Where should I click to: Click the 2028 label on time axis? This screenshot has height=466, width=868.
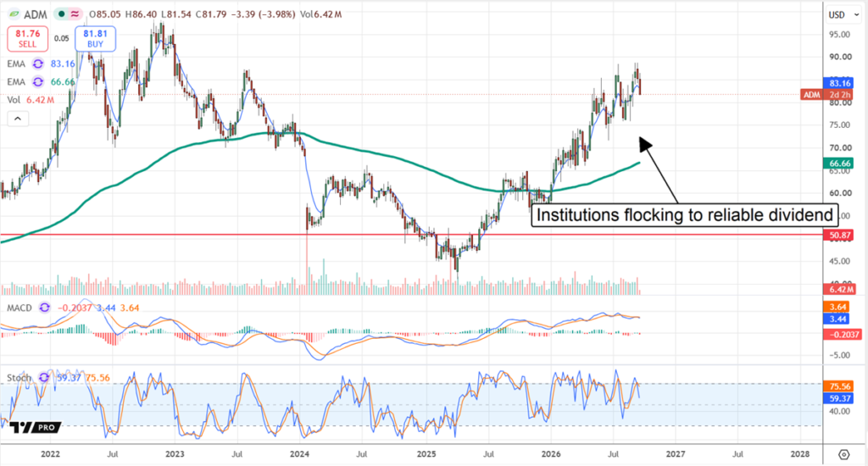pos(800,454)
